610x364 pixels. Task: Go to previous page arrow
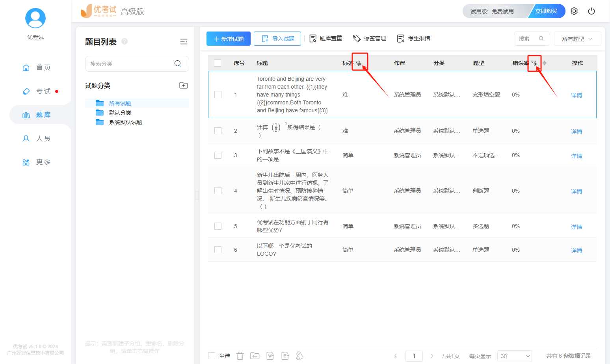[396, 356]
